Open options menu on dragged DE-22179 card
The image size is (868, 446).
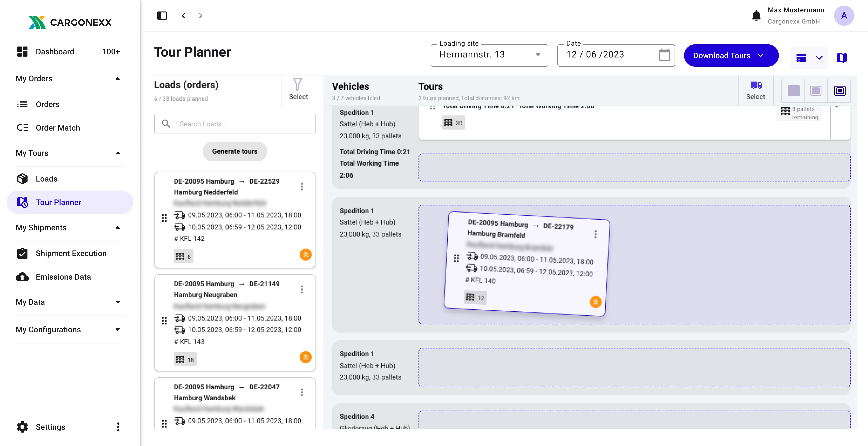coord(595,234)
